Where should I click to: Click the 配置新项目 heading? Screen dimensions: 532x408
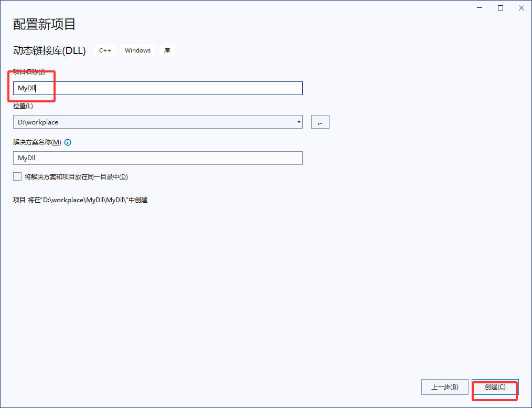[44, 24]
